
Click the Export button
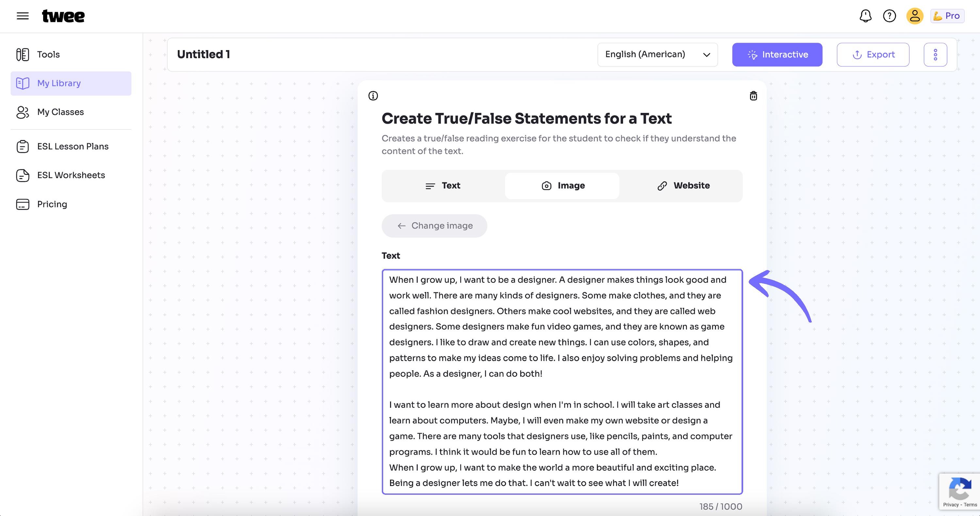[873, 54]
